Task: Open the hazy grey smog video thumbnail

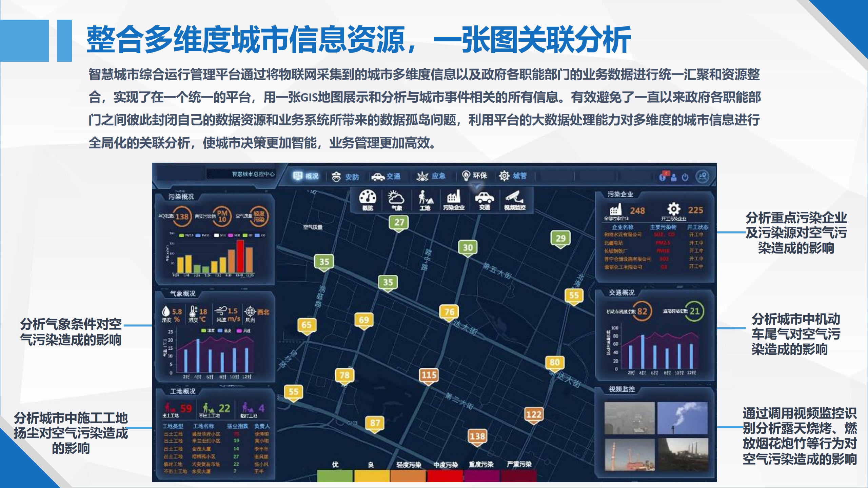Action: point(629,418)
